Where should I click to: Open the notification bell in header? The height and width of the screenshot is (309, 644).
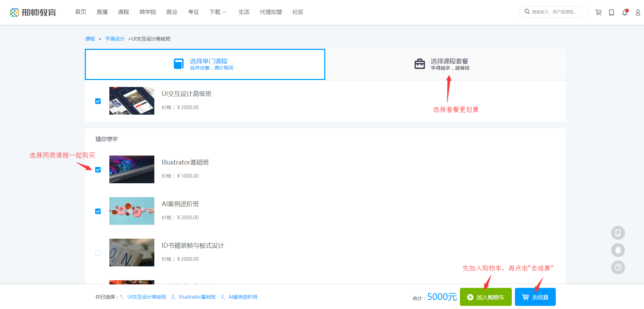tap(625, 12)
